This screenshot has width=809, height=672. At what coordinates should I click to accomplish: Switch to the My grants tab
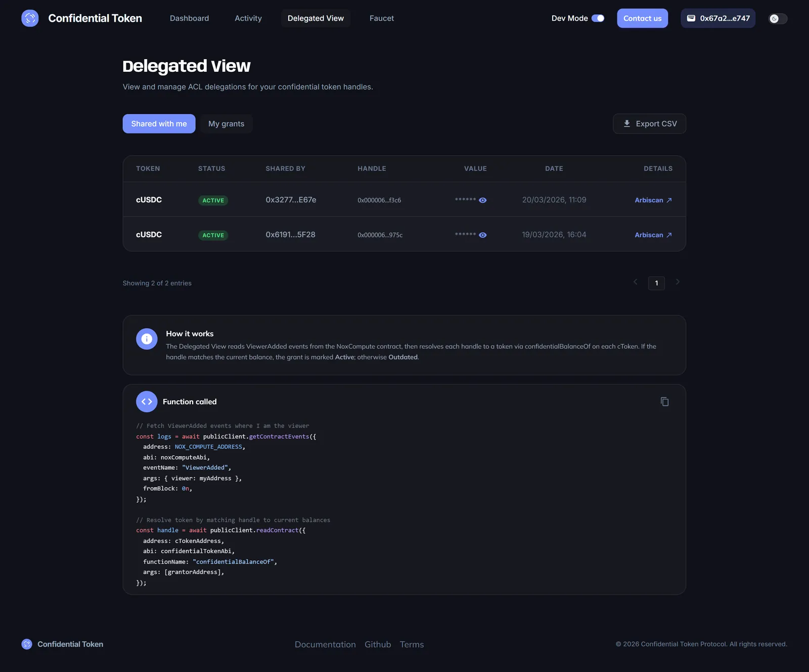point(226,124)
